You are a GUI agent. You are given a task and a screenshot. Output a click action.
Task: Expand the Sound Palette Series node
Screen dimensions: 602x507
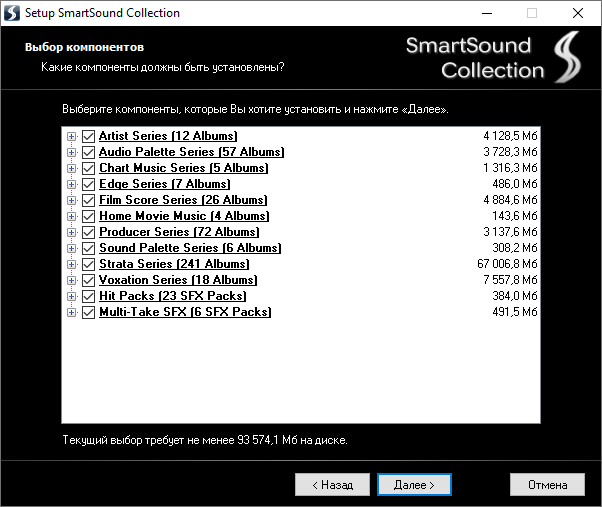coord(71,248)
